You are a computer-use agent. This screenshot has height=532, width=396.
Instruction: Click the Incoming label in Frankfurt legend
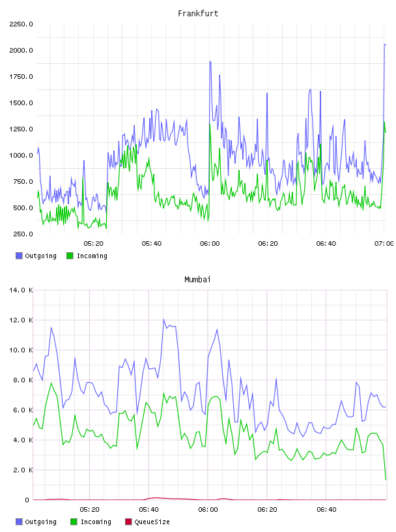[x=92, y=256]
